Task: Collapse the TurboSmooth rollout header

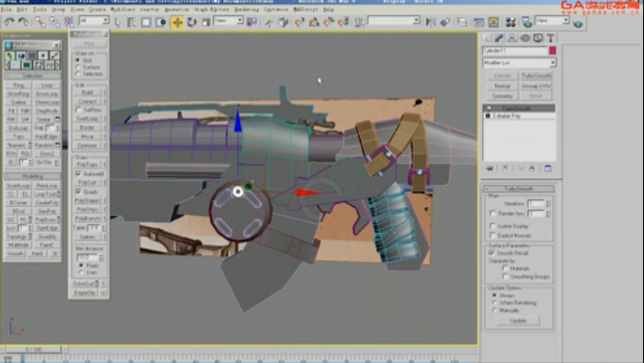Action: tap(519, 189)
